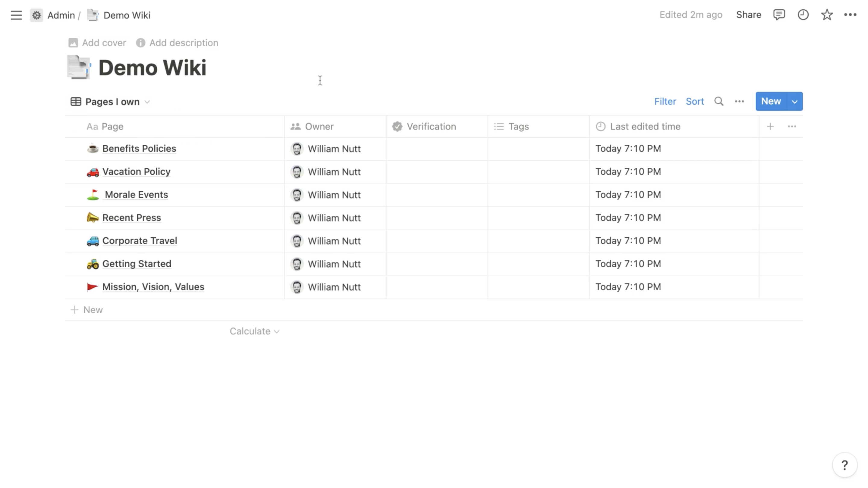The height and width of the screenshot is (488, 868).
Task: Open the Benefits Policies page
Action: pyautogui.click(x=139, y=149)
